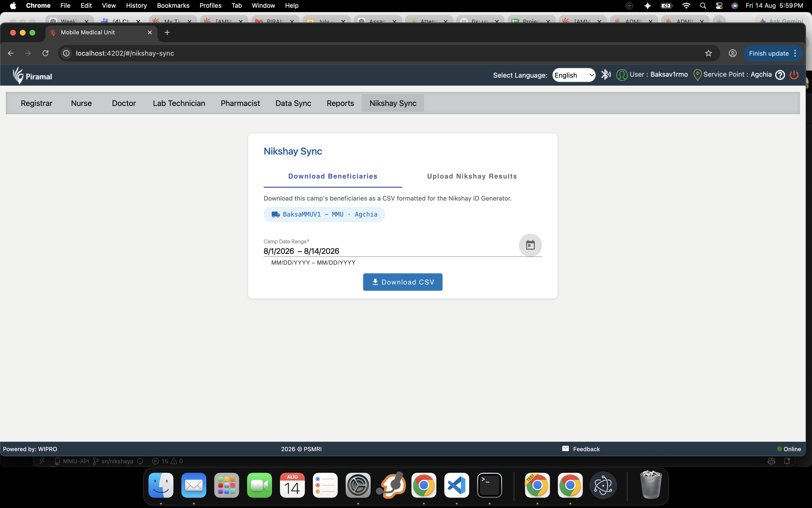Image resolution: width=812 pixels, height=508 pixels.
Task: Open FaceTime from the Dock
Action: pyautogui.click(x=259, y=485)
